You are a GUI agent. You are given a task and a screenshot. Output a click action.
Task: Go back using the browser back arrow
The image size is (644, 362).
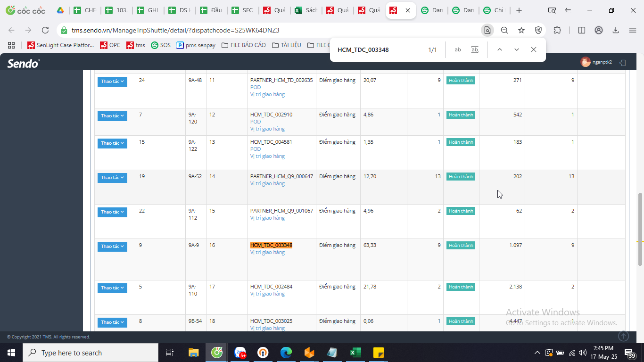11,30
